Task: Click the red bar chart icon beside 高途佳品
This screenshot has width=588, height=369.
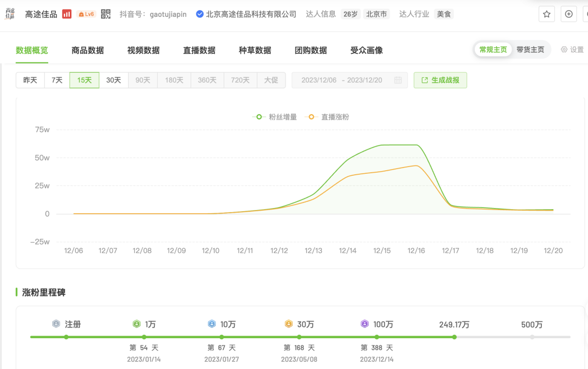Action: pos(67,14)
